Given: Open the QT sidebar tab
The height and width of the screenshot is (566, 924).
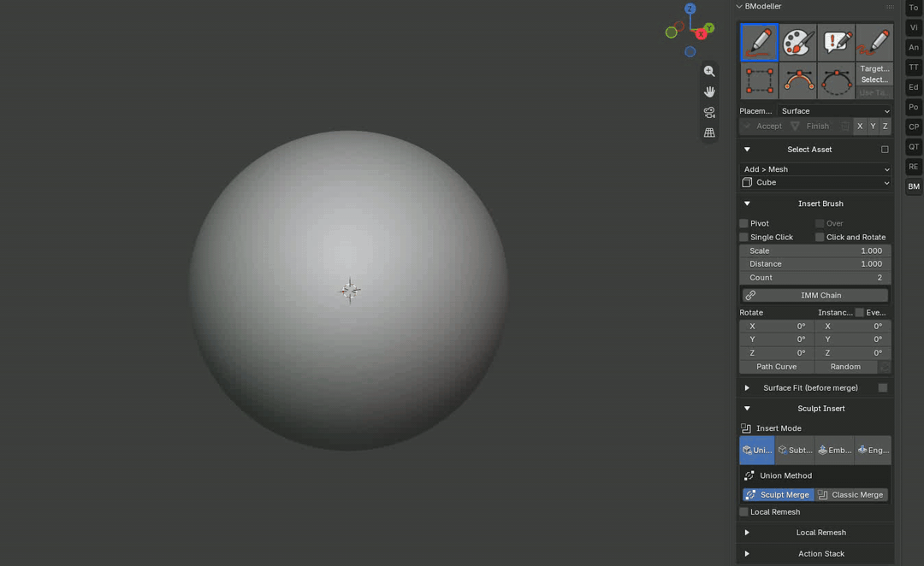Looking at the screenshot, I should 914,147.
